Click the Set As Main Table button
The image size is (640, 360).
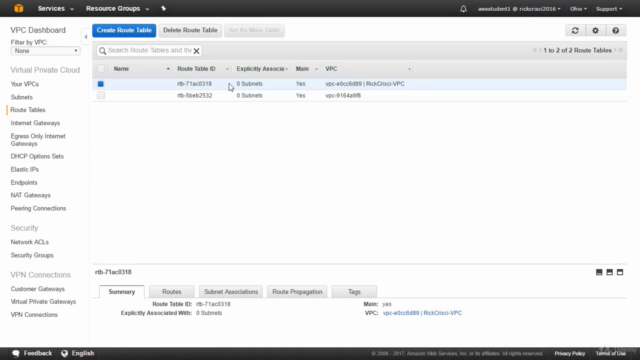[254, 30]
